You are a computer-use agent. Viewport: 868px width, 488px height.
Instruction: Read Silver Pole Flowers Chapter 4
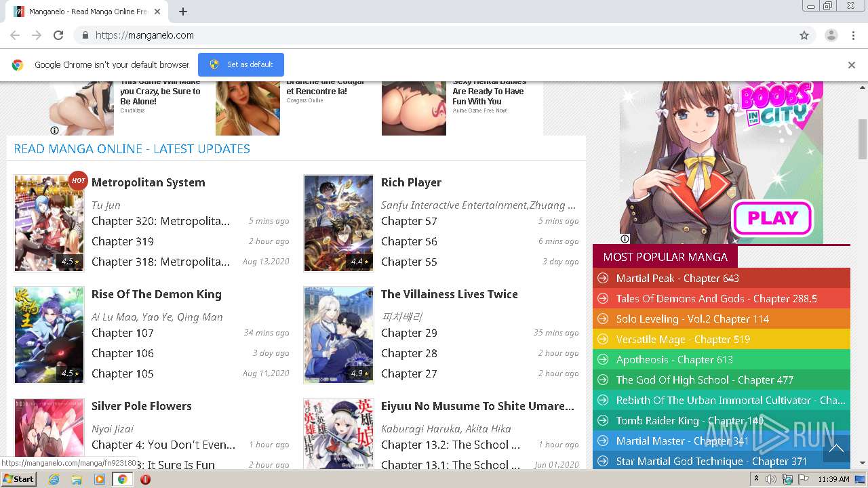click(x=163, y=445)
